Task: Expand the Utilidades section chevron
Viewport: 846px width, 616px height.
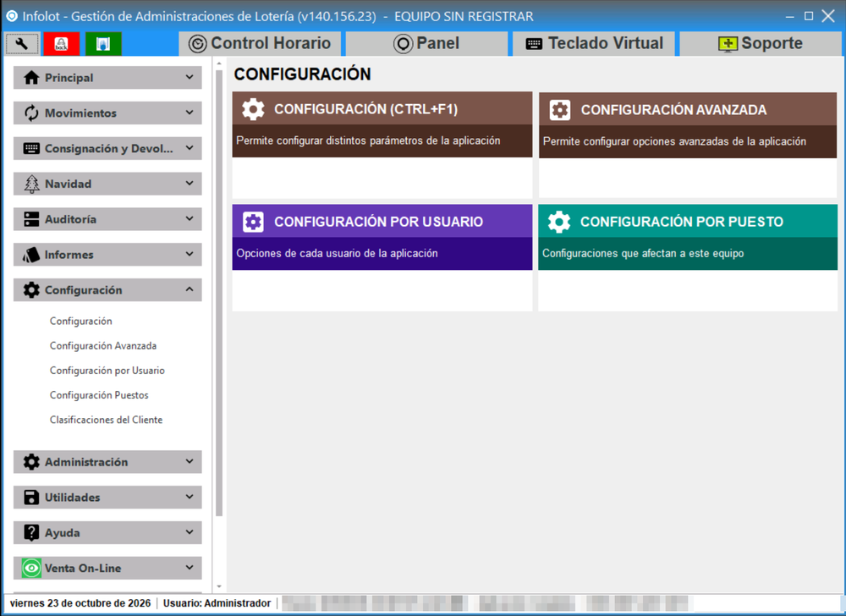Action: [x=190, y=497]
